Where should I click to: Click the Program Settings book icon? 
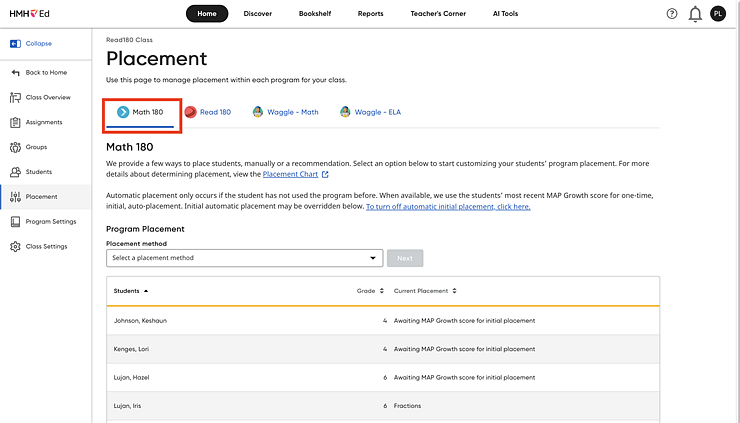pos(15,222)
